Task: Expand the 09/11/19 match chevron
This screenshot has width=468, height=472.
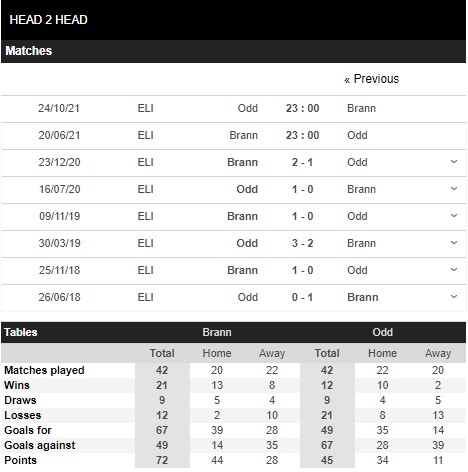Action: coord(454,216)
